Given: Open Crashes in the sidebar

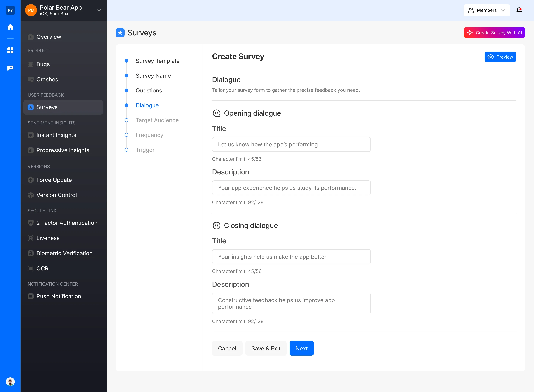Looking at the screenshot, I should click(x=47, y=80).
